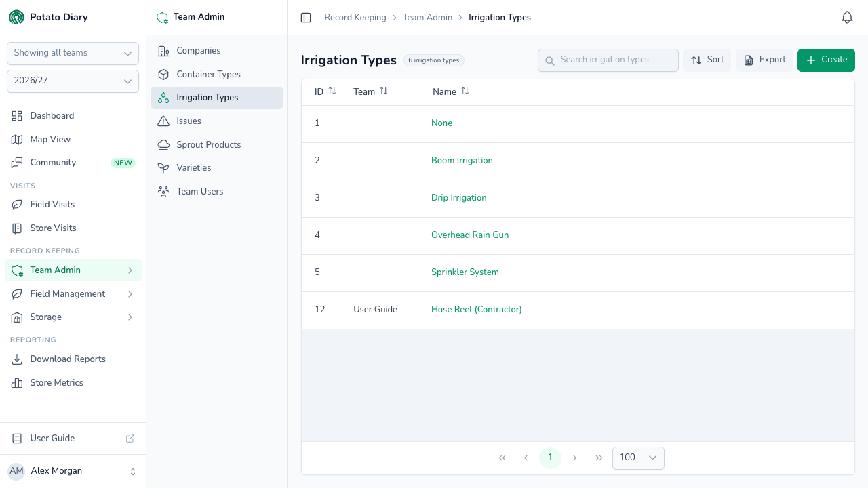
Task: Open the page size dropdown showing 100
Action: (638, 458)
